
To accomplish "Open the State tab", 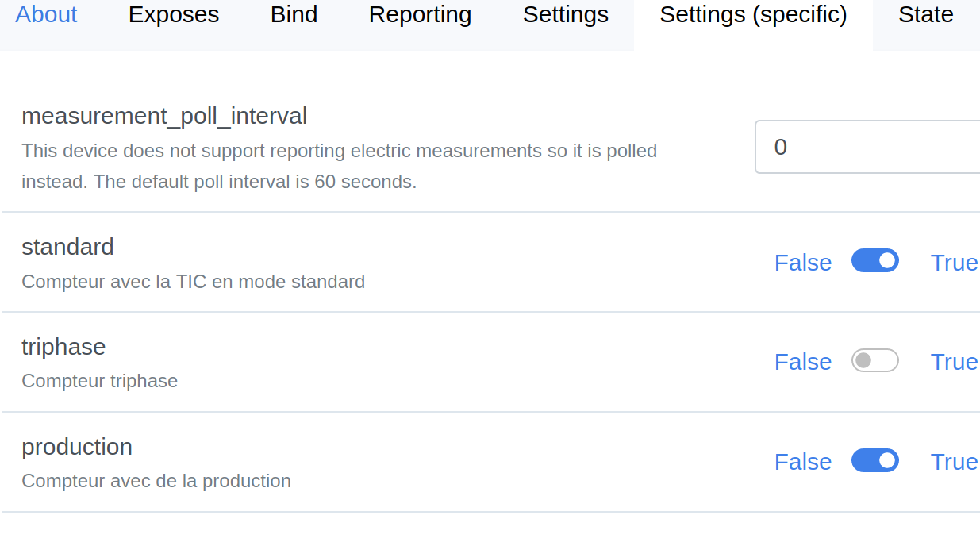I will click(x=925, y=15).
